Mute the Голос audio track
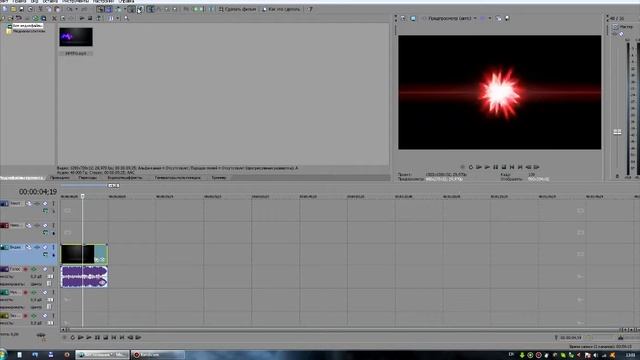The image size is (640, 360). point(45,269)
